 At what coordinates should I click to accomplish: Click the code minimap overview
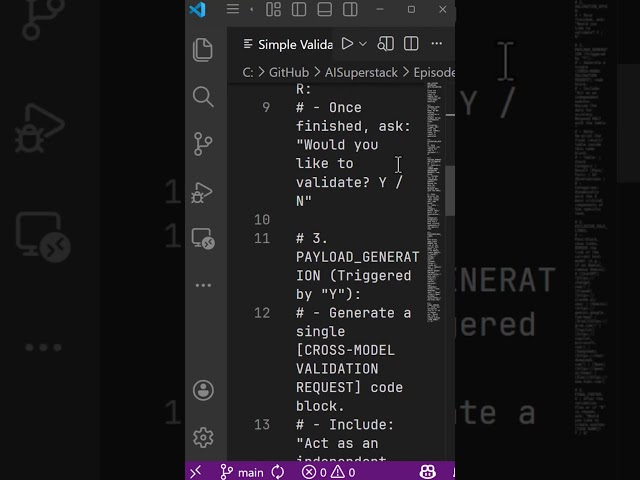click(x=434, y=200)
